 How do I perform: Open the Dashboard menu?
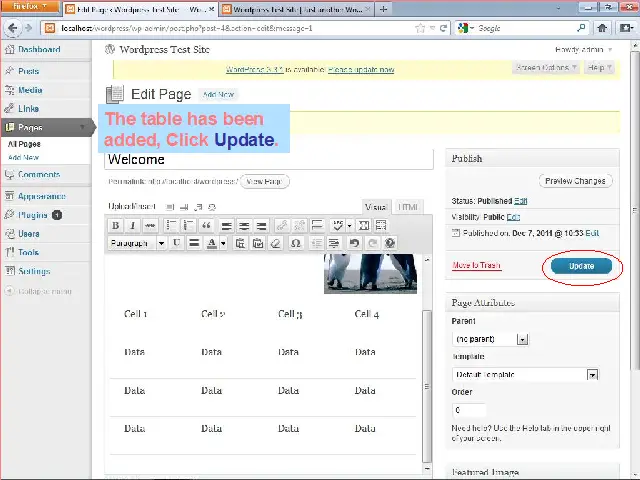point(39,49)
